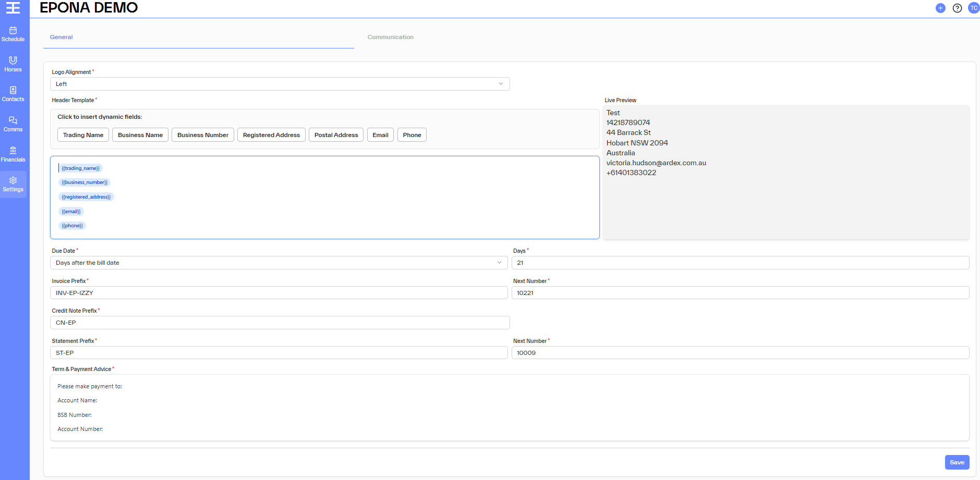This screenshot has width=980, height=480.
Task: Insert the Postal Address dynamic field
Action: tap(336, 135)
